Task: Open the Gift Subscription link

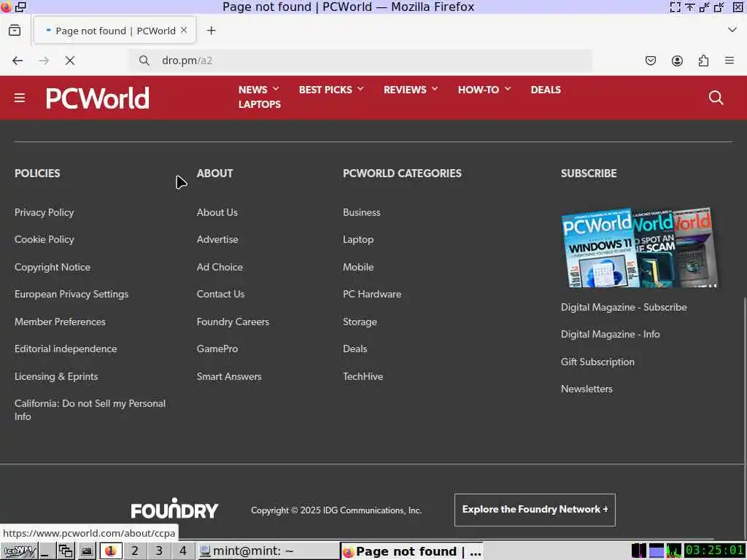Action: coord(597,362)
